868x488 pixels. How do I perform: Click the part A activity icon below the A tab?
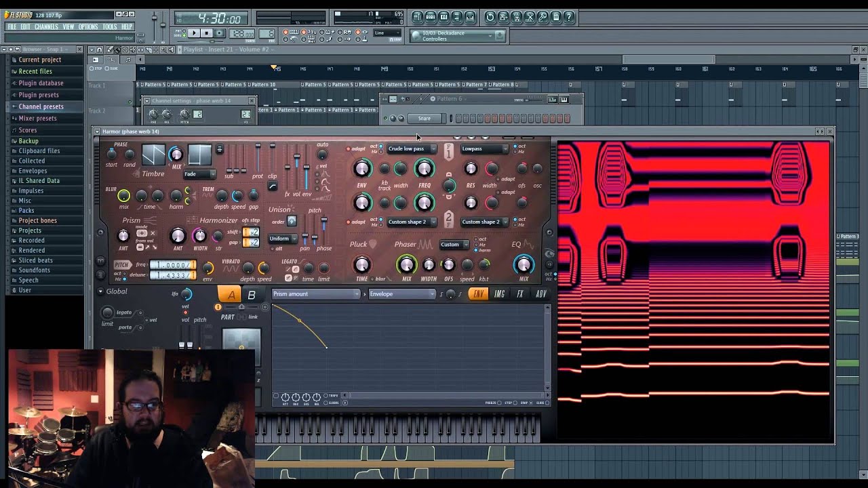(218, 307)
